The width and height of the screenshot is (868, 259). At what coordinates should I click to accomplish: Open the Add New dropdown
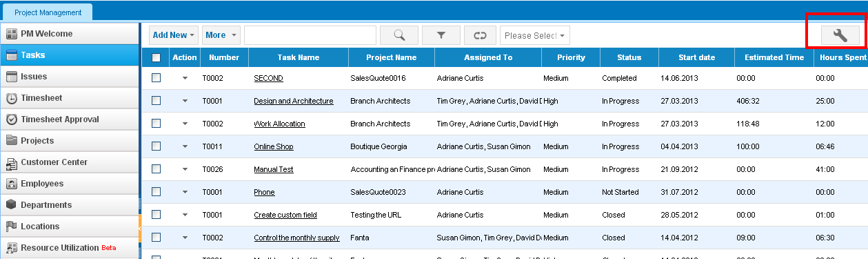(x=174, y=35)
